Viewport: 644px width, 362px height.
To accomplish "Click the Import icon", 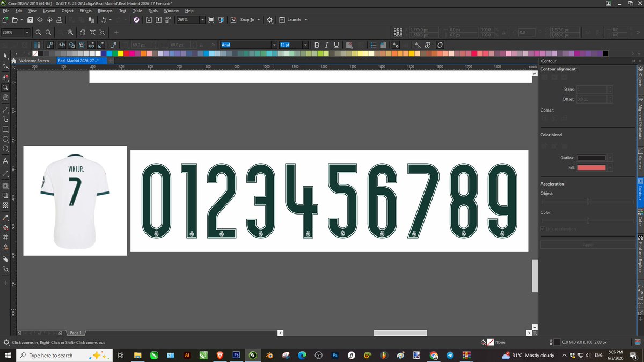I will (x=149, y=20).
